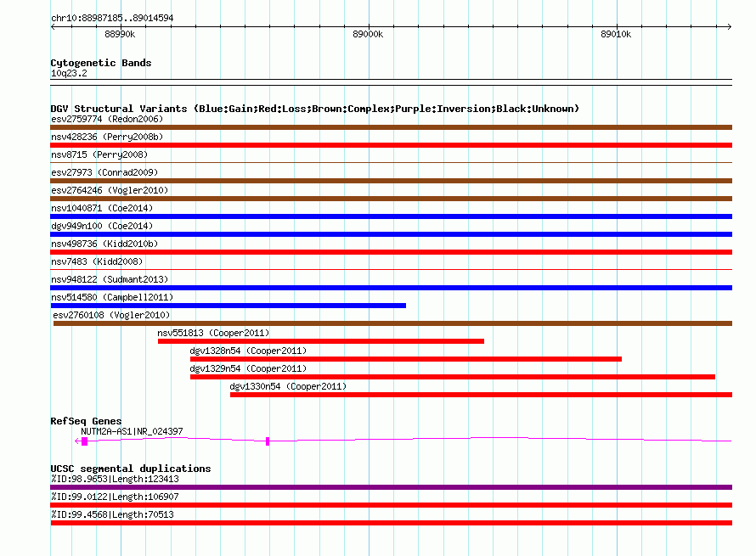Open variant esv2759774 (Redon2006) label

click(107, 119)
